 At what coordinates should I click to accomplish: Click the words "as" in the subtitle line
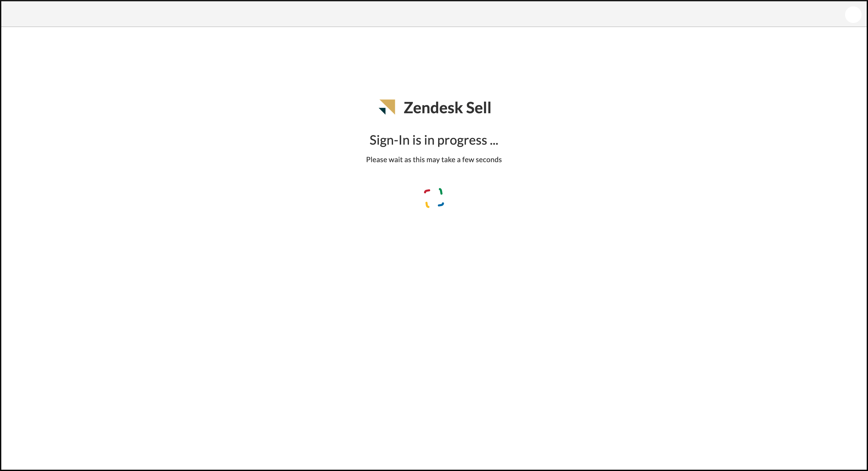click(x=407, y=160)
